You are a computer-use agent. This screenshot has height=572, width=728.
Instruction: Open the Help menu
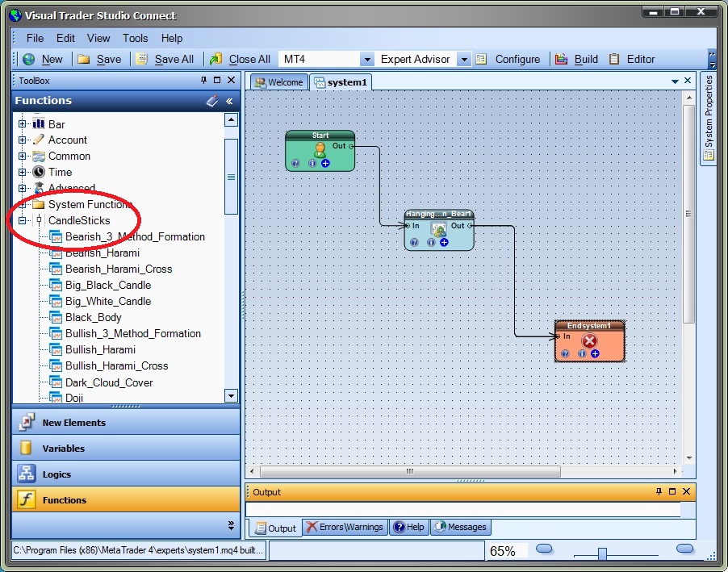coord(172,38)
